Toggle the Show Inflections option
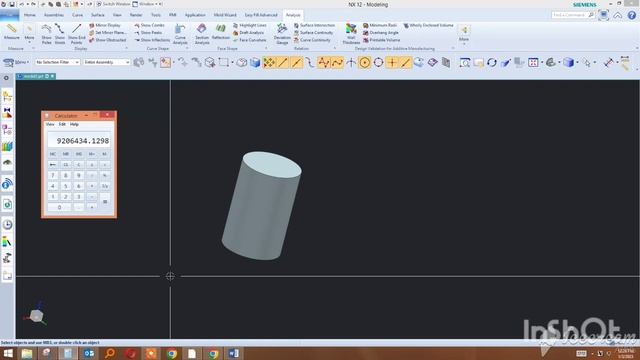This screenshot has height=360, width=640. coord(152,40)
